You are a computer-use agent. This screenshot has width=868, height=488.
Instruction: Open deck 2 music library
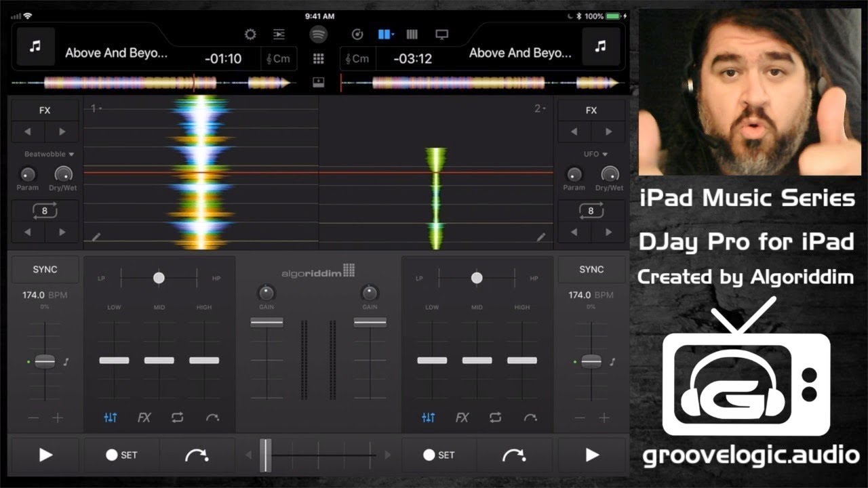pos(601,46)
